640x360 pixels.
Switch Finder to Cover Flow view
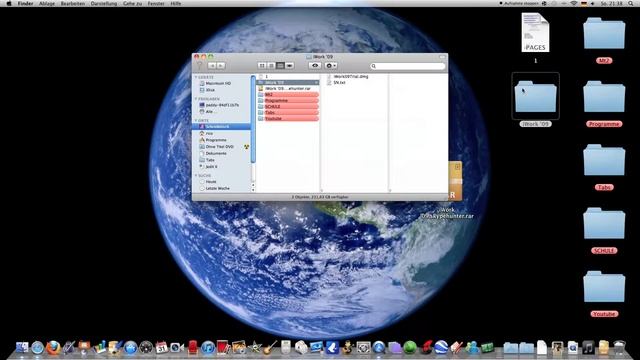[x=289, y=65]
